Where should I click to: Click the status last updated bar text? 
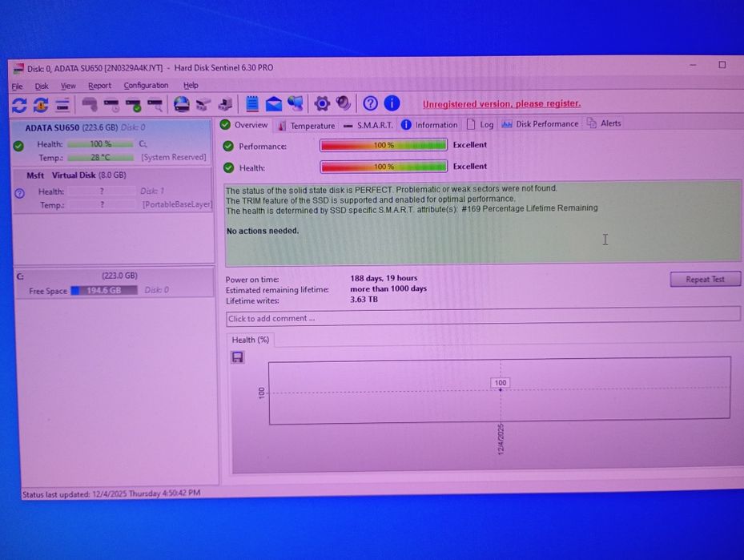(111, 494)
